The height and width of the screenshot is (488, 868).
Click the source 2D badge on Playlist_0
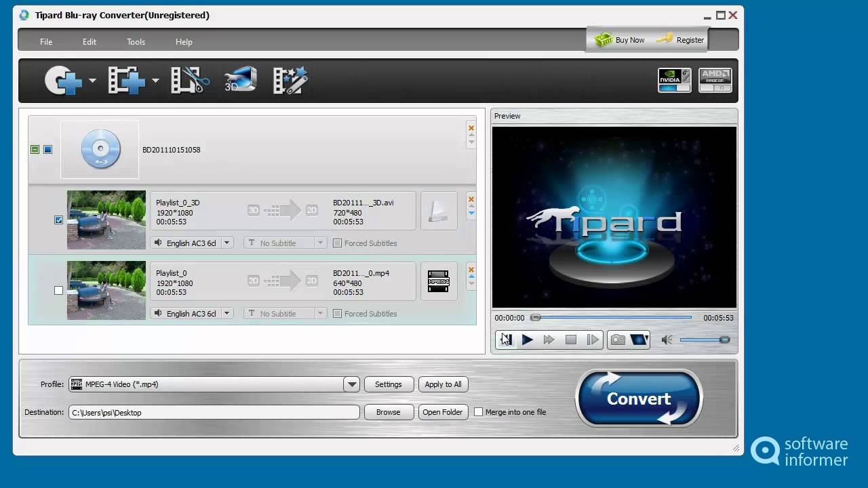click(x=254, y=281)
